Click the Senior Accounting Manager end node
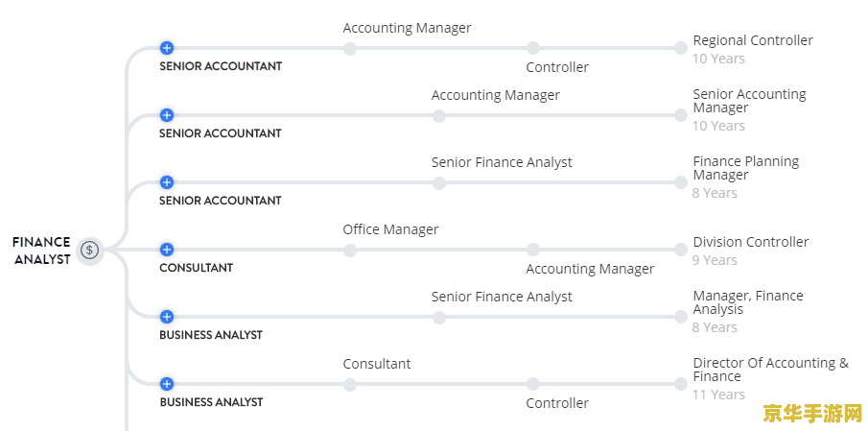Image resolution: width=868 pixels, height=431 pixels. click(x=681, y=115)
